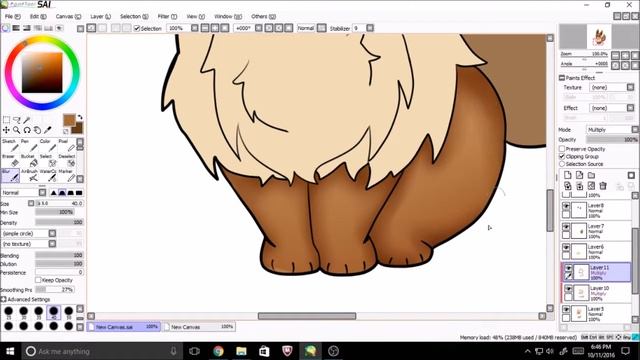640x360 pixels.
Task: Open the no texture brush dropdown
Action: [x=29, y=244]
